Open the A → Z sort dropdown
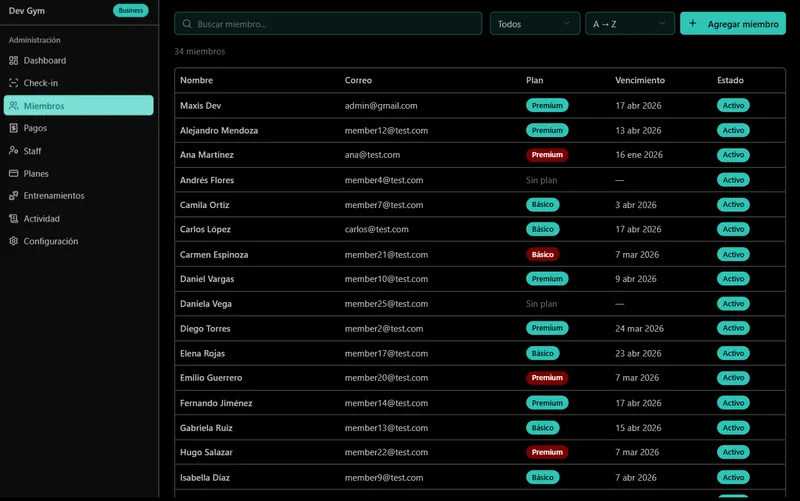Image resolution: width=800 pixels, height=501 pixels. tap(630, 23)
